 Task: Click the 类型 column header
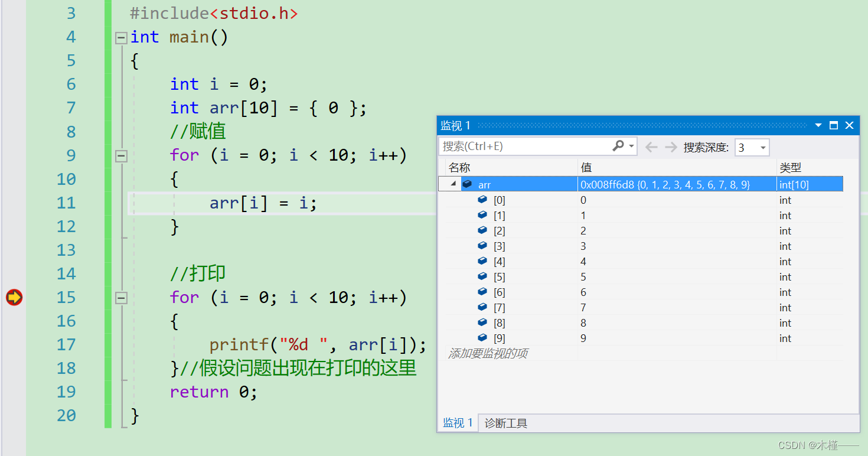point(810,167)
